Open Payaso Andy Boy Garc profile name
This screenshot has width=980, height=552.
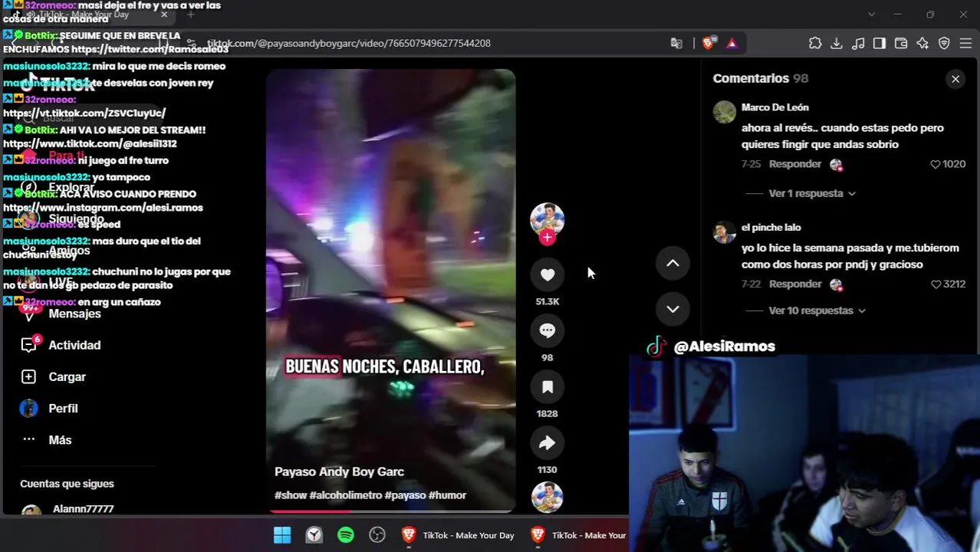coord(339,472)
